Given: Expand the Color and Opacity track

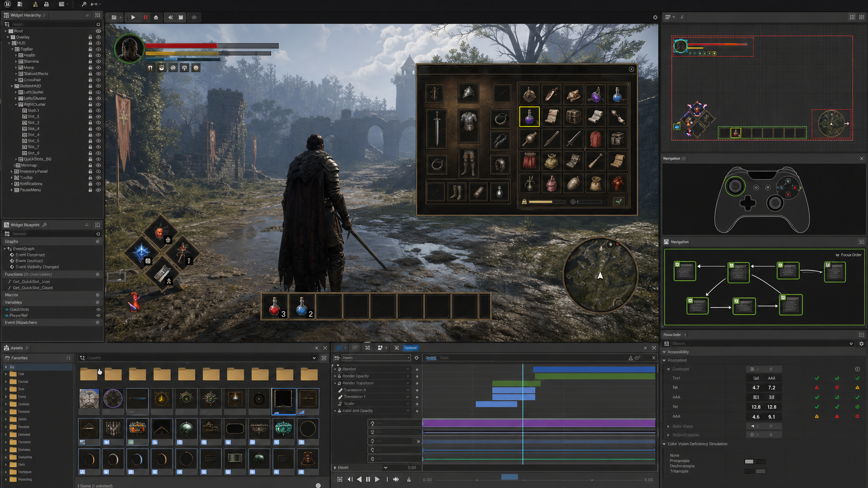Looking at the screenshot, I should [x=335, y=410].
